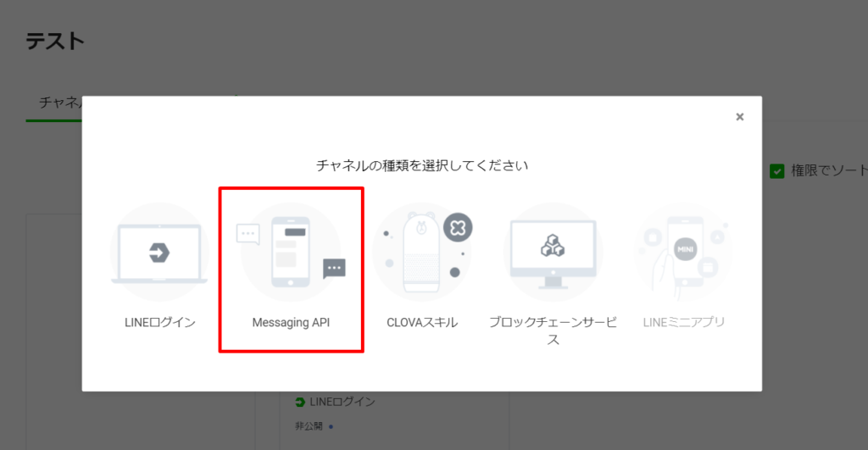Click the ブロックチェーンサービス label
This screenshot has width=868, height=450.
point(553,331)
